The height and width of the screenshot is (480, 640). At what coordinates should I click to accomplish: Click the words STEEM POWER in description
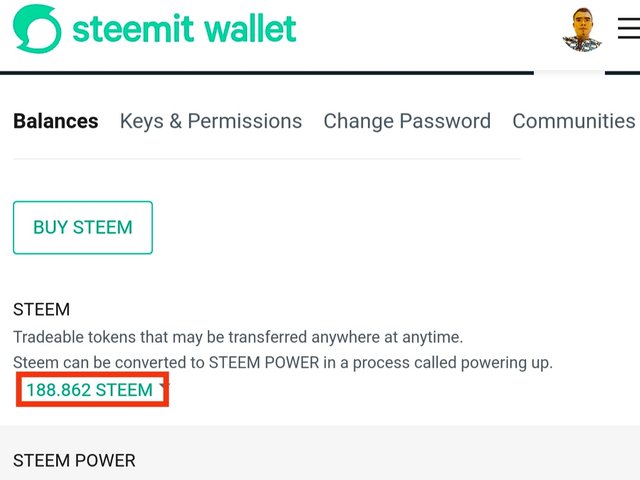(264, 362)
